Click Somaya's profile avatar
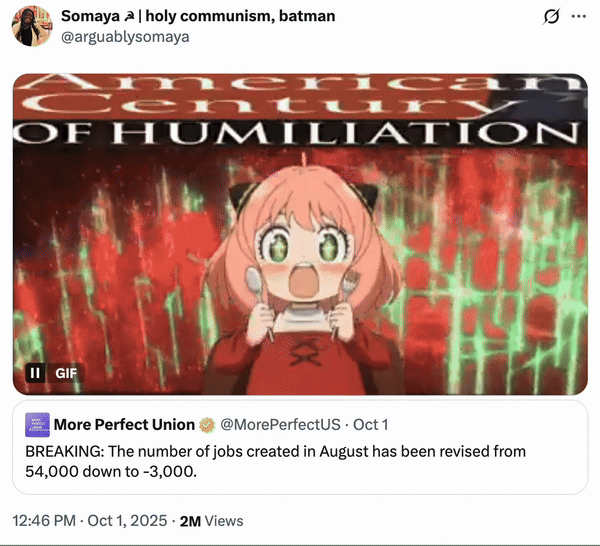This screenshot has width=600, height=546. (x=32, y=26)
